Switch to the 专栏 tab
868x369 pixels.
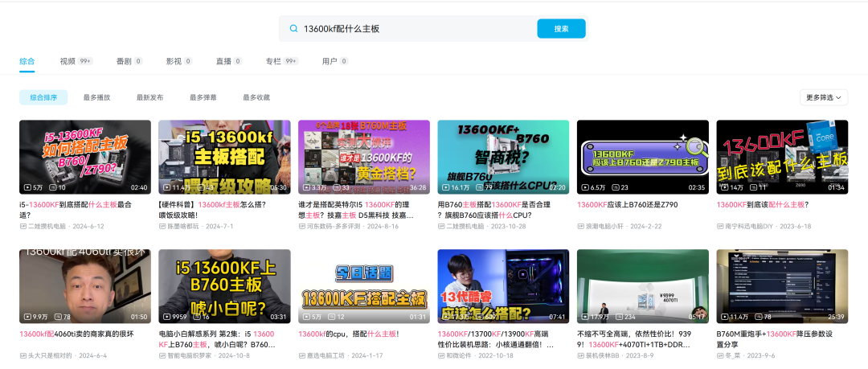(282, 61)
